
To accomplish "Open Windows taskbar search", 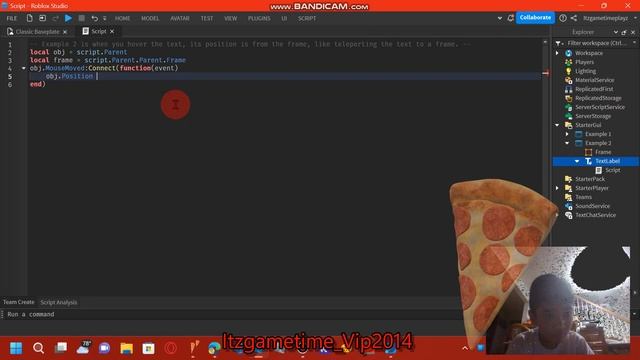I will [x=38, y=348].
